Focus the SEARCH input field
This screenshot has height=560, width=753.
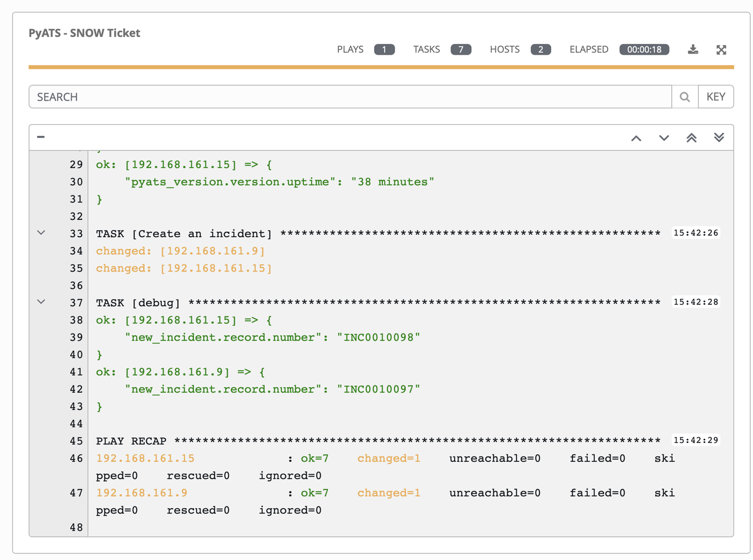pyautogui.click(x=350, y=97)
